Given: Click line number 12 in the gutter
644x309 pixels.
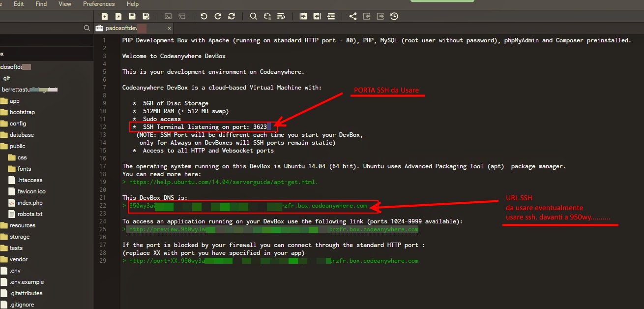Looking at the screenshot, I should (x=103, y=127).
